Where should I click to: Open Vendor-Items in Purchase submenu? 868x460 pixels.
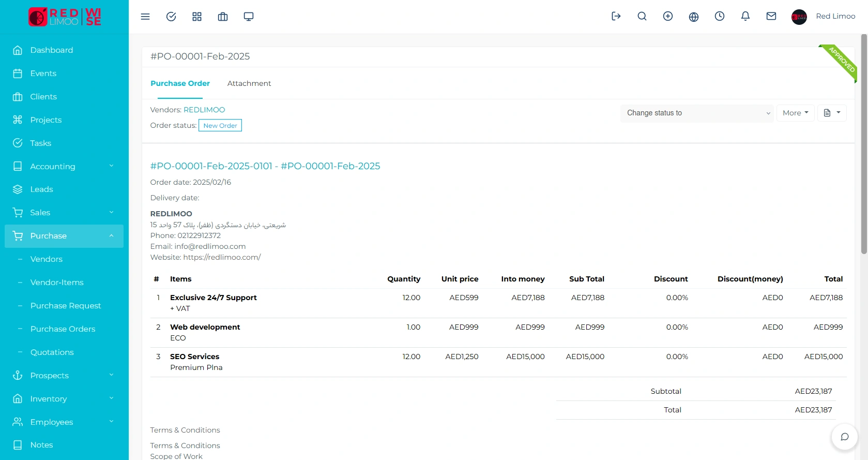pyautogui.click(x=57, y=283)
